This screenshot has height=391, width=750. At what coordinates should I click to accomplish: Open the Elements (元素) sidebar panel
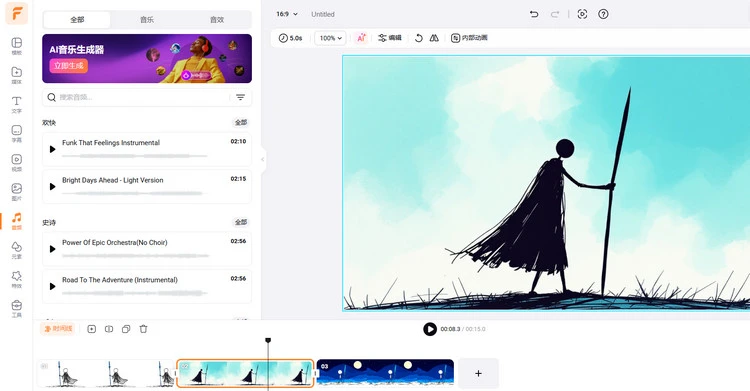(16, 250)
